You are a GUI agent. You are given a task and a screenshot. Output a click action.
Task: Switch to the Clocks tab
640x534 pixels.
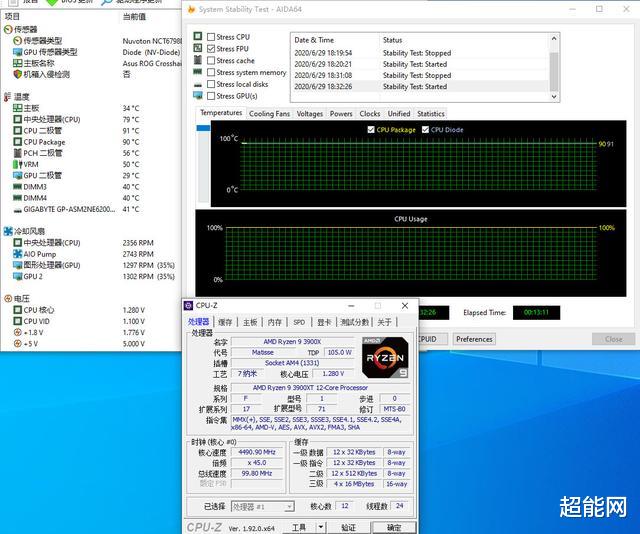click(370, 114)
